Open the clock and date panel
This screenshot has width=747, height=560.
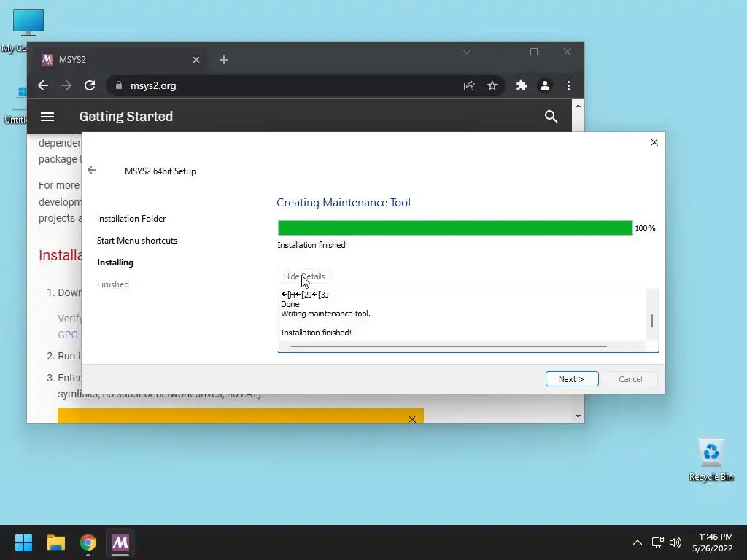pyautogui.click(x=713, y=542)
